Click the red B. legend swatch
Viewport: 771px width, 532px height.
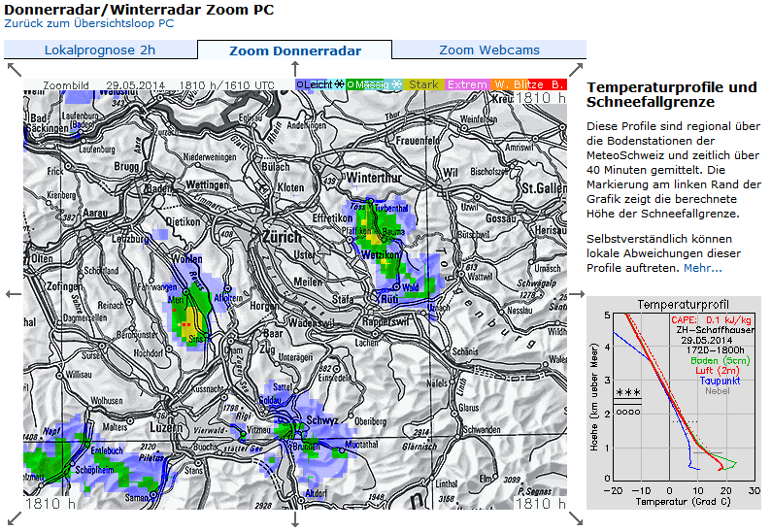pos(557,84)
